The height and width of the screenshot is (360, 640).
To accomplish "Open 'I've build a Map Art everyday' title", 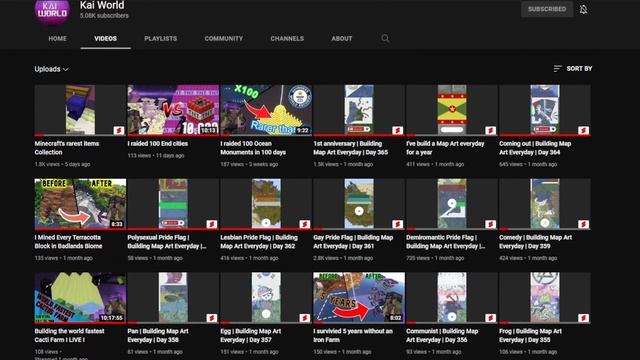I will (x=445, y=148).
